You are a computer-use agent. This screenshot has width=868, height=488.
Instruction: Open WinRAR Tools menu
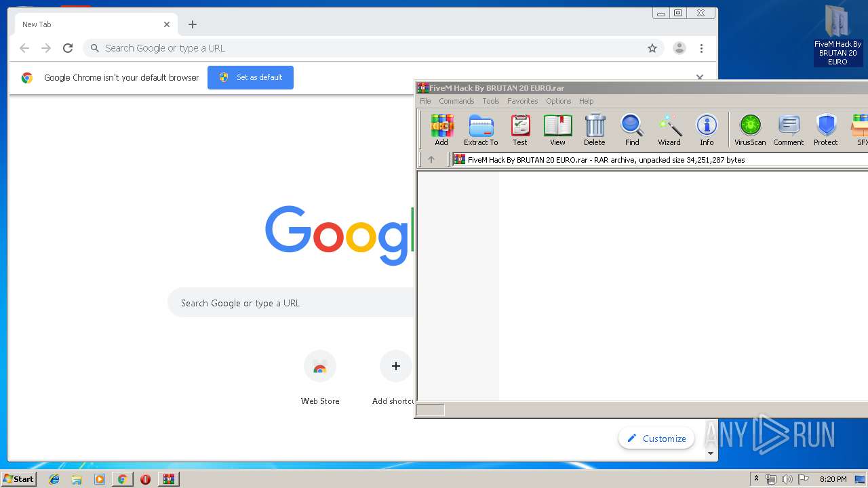491,101
